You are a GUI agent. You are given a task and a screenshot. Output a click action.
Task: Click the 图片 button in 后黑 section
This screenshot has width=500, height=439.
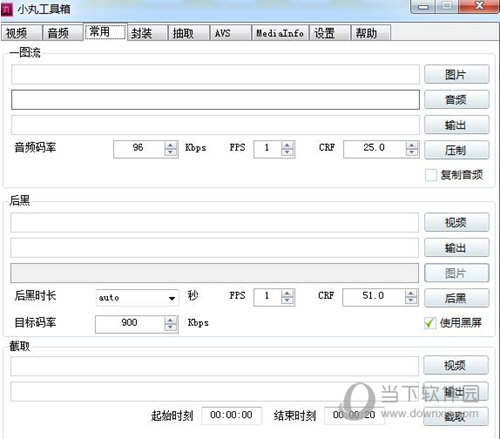pos(456,273)
